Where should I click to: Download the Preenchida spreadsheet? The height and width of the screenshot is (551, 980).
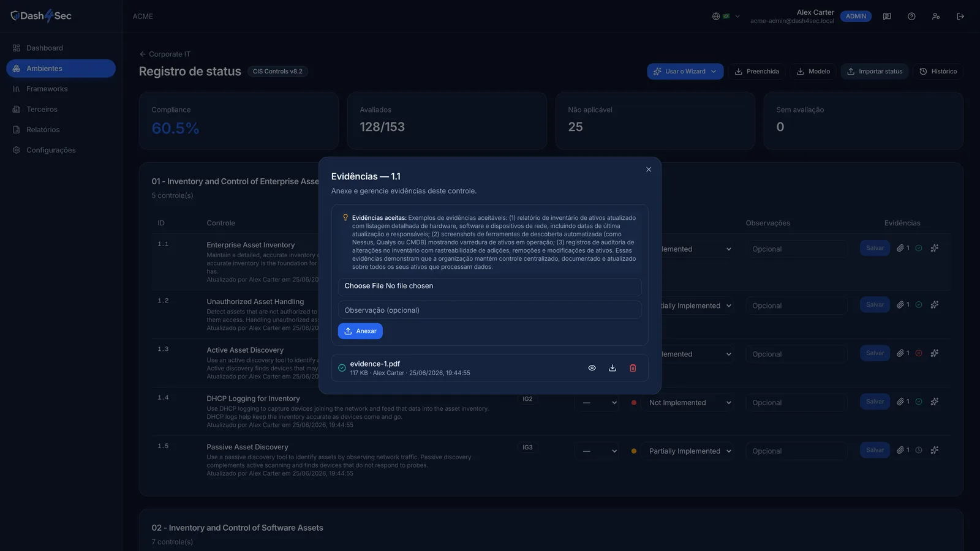click(757, 72)
